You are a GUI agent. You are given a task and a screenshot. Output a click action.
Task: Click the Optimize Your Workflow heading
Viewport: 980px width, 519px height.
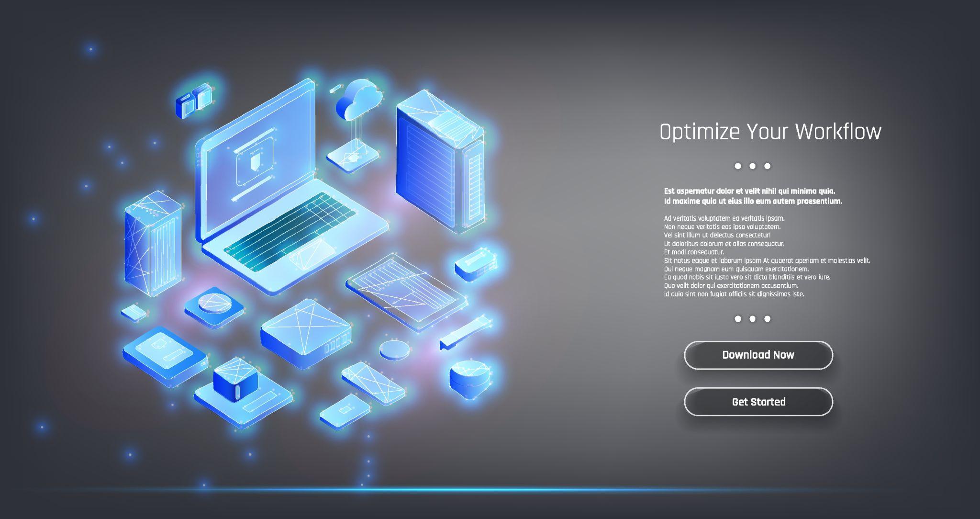(770, 132)
